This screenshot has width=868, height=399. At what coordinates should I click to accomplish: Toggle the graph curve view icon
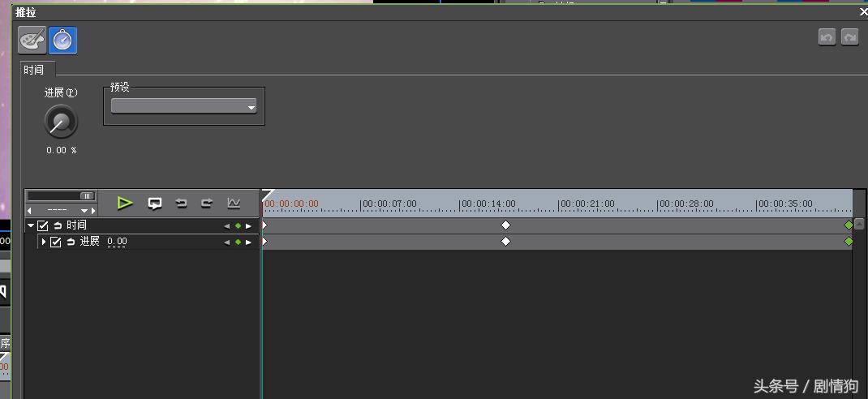234,203
